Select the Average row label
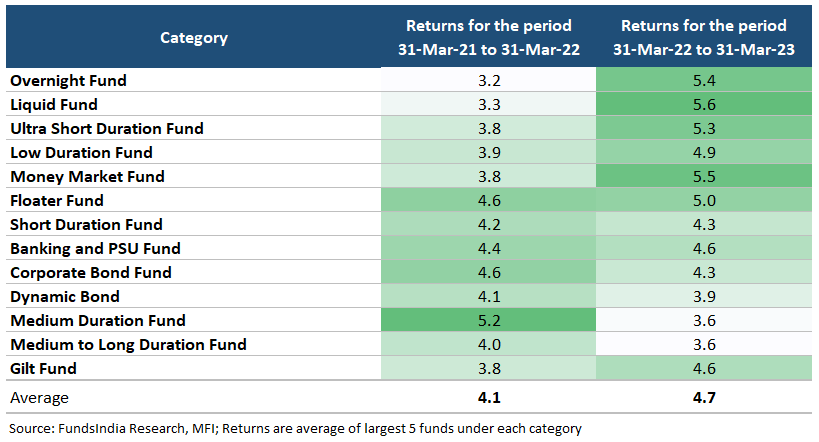 pos(39,397)
